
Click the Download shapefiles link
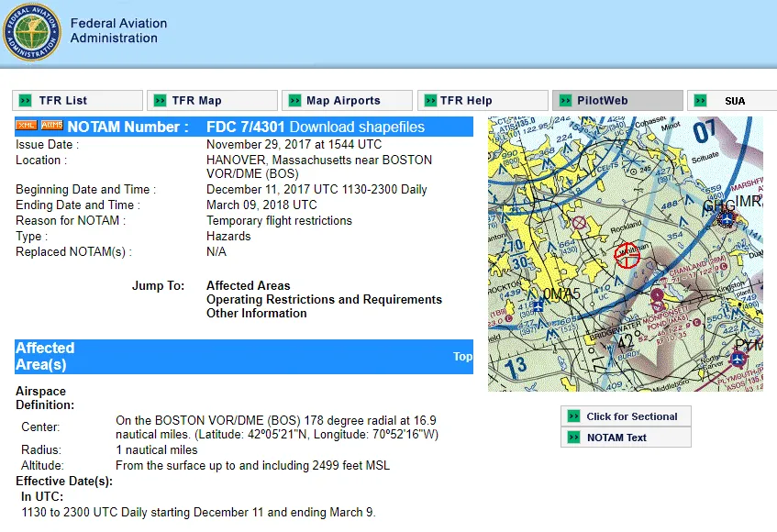tap(357, 127)
